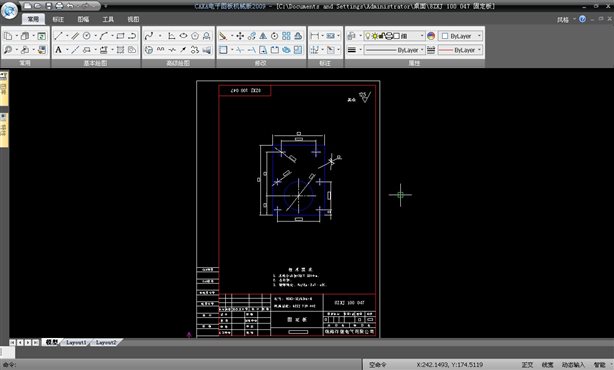Expand the color ByLayer dropdown
The width and height of the screenshot is (614, 370).
coord(460,36)
